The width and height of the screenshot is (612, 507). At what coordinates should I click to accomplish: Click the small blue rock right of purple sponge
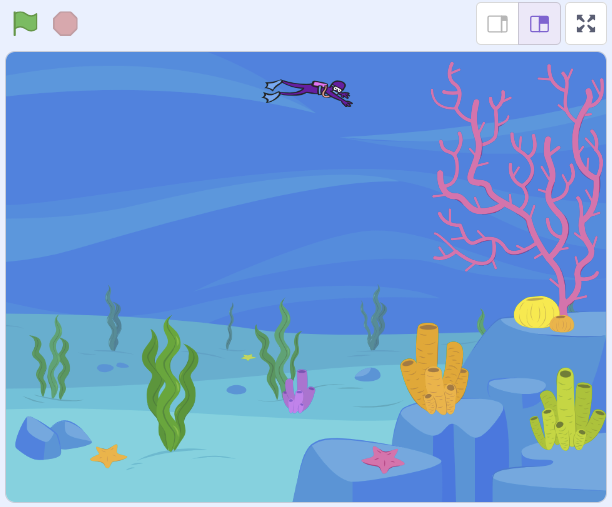click(367, 374)
